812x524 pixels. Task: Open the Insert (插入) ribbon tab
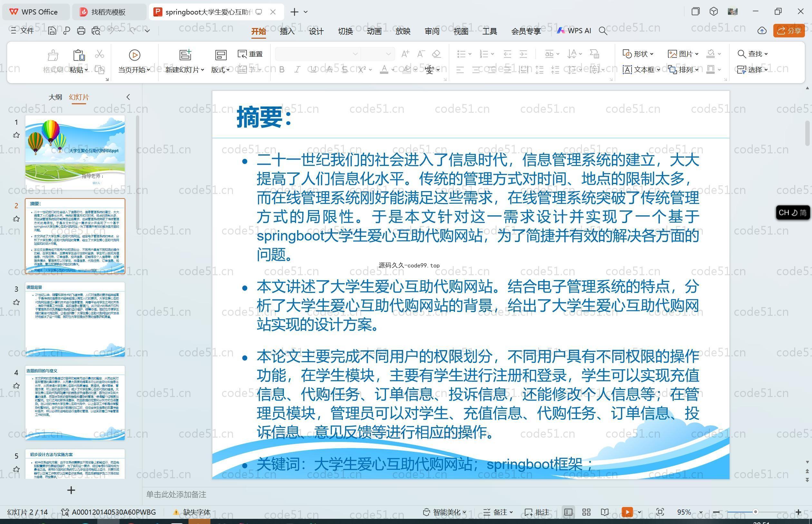point(287,31)
